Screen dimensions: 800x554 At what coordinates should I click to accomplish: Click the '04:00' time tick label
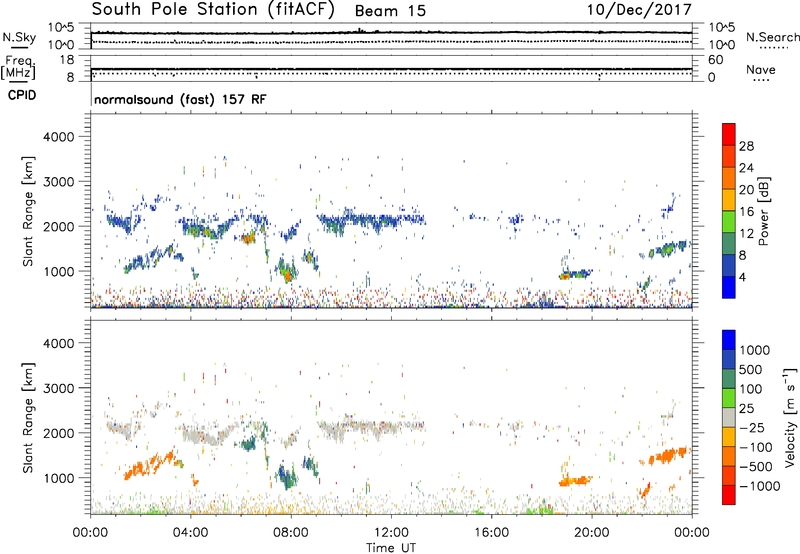click(x=191, y=533)
